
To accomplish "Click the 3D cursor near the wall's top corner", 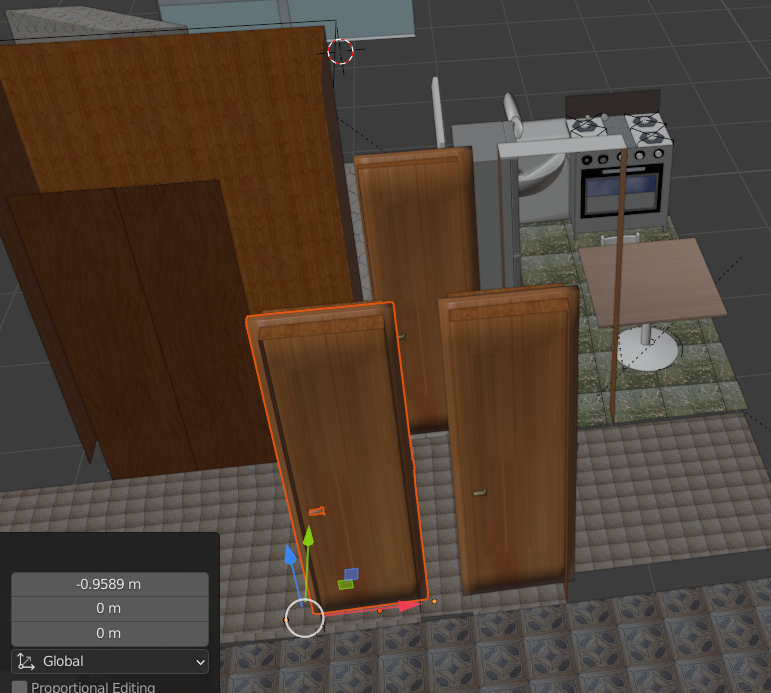I will click(340, 51).
